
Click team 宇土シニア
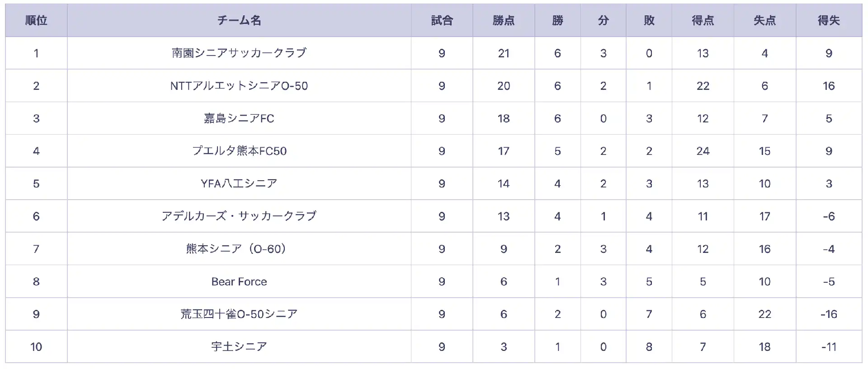(x=239, y=346)
